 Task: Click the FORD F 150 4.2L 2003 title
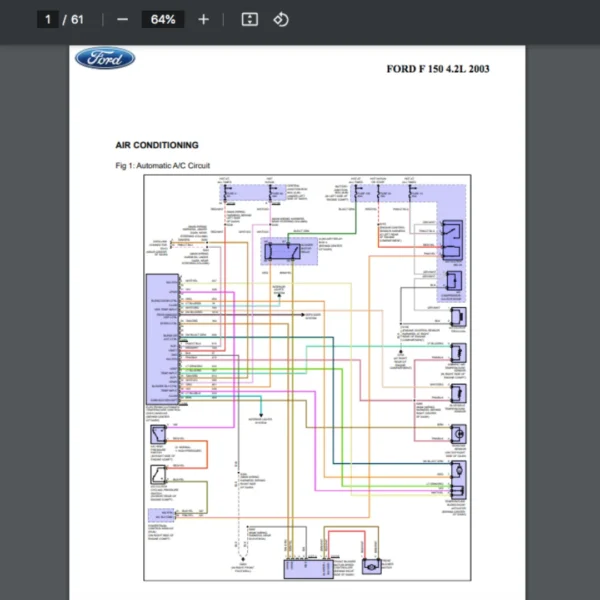point(437,69)
